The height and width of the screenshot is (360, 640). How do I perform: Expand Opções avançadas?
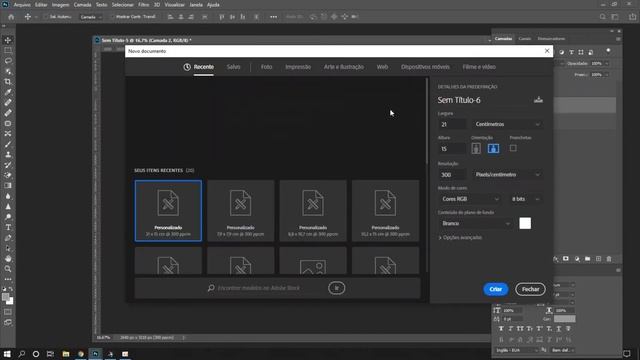460,238
